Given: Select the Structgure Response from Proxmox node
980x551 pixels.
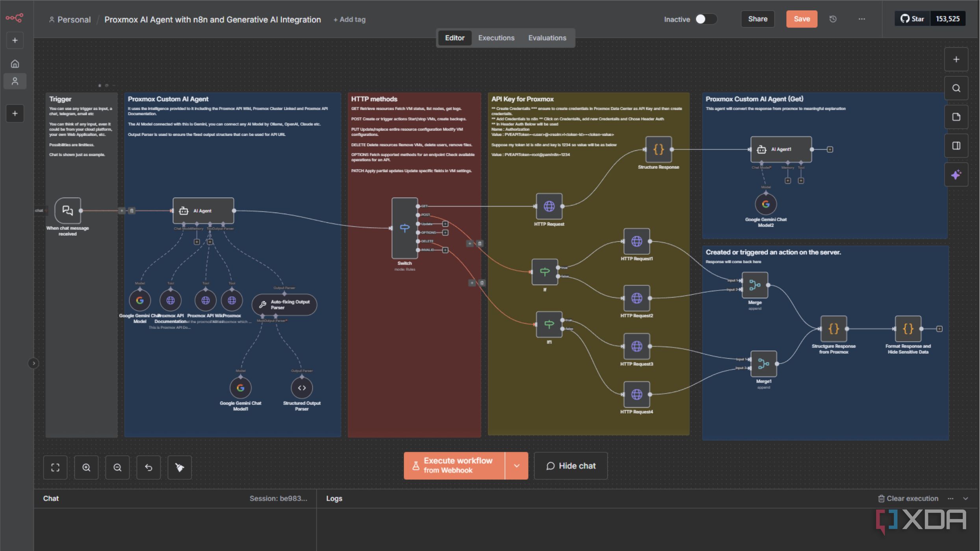Looking at the screenshot, I should (x=833, y=329).
